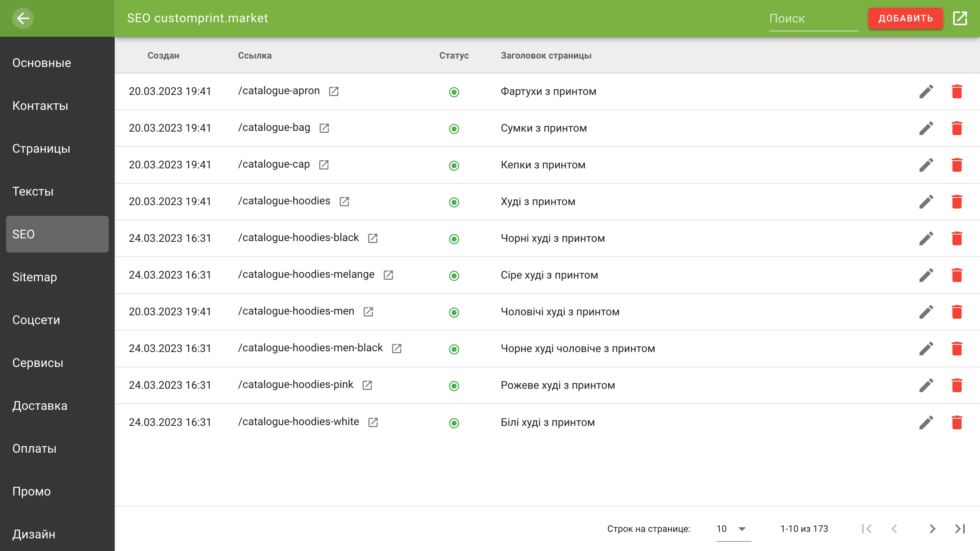Toggle status of Чорне худі чоловіче з принтом
Viewport: 980px width, 551px height.
(x=454, y=349)
